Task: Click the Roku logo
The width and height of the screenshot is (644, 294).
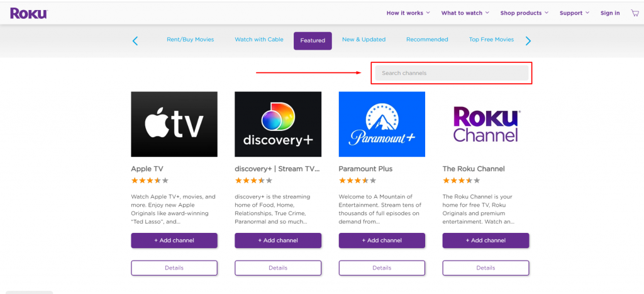Action: click(29, 13)
